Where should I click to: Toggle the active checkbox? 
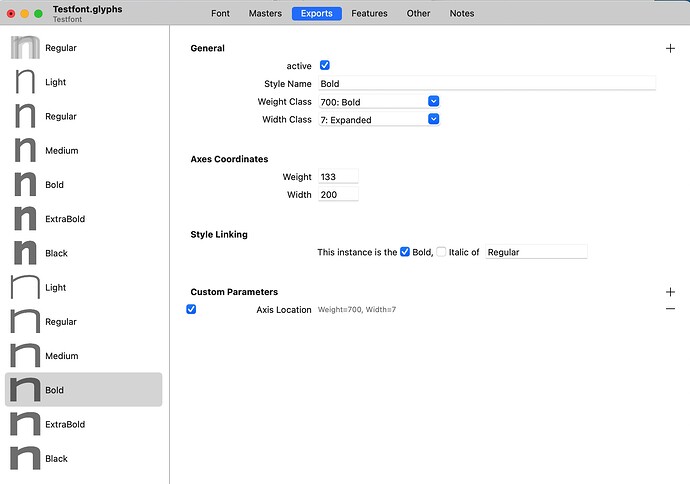pos(325,65)
